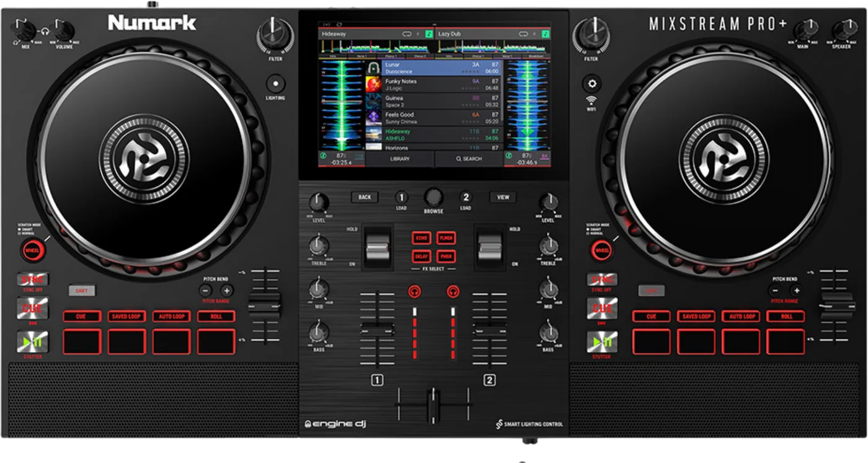
Task: Click the crossfader handle
Action: click(x=434, y=406)
